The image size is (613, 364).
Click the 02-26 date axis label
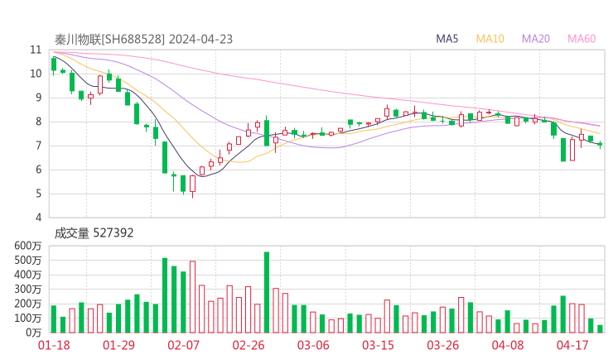pos(249,345)
